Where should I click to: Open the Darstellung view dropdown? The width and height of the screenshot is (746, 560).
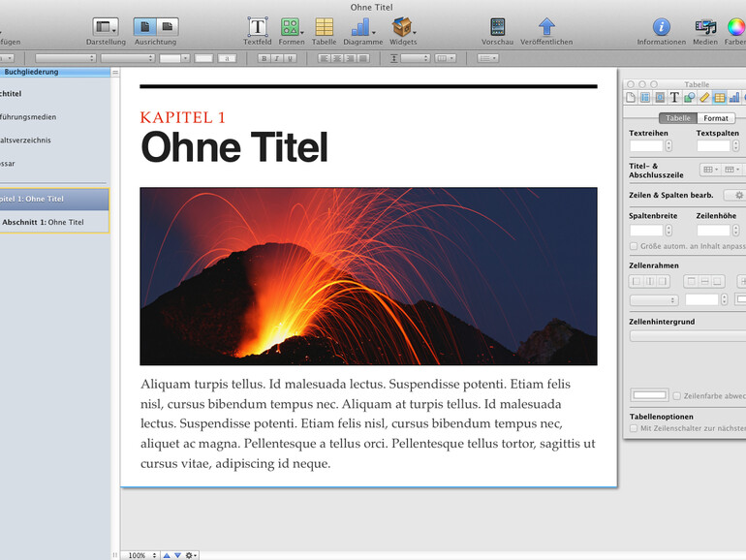(106, 27)
